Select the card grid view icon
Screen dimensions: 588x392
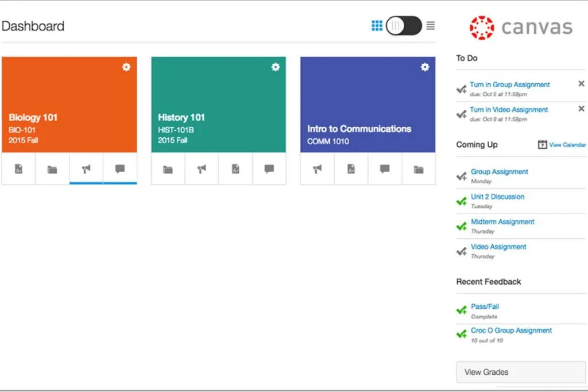tap(377, 25)
